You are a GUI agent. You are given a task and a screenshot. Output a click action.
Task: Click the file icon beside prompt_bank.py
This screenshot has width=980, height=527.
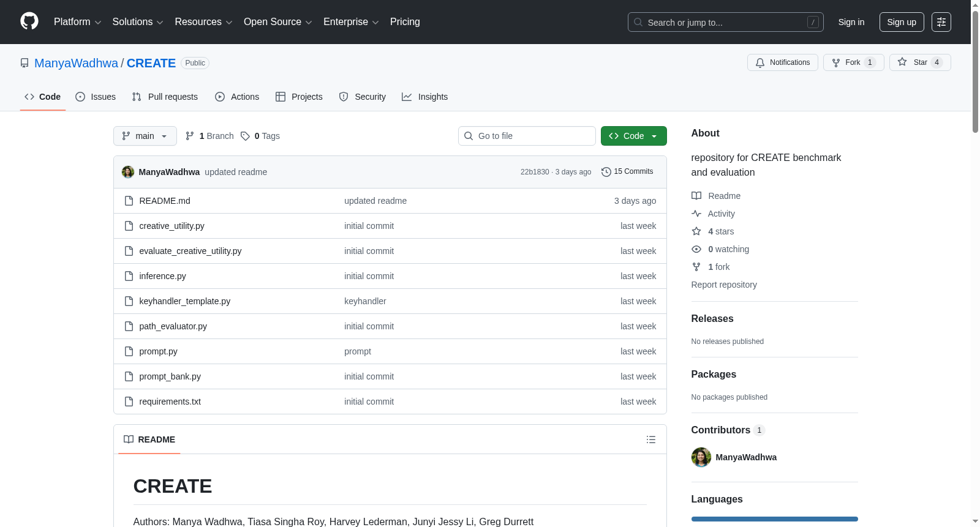129,376
